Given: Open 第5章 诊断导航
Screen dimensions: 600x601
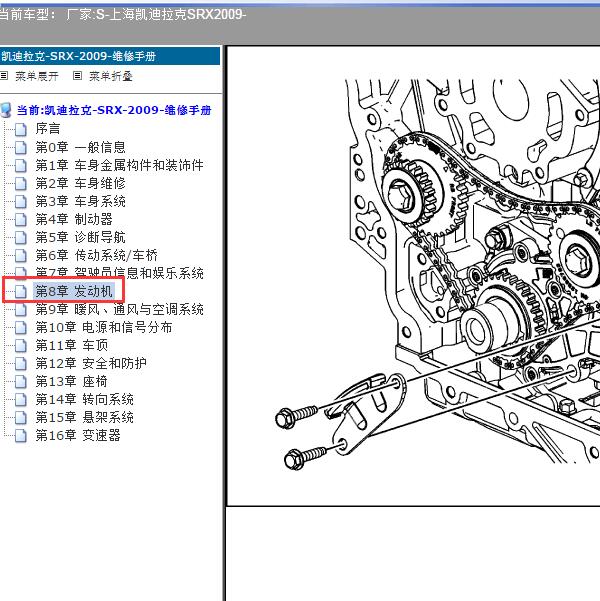Looking at the screenshot, I should click(81, 237).
